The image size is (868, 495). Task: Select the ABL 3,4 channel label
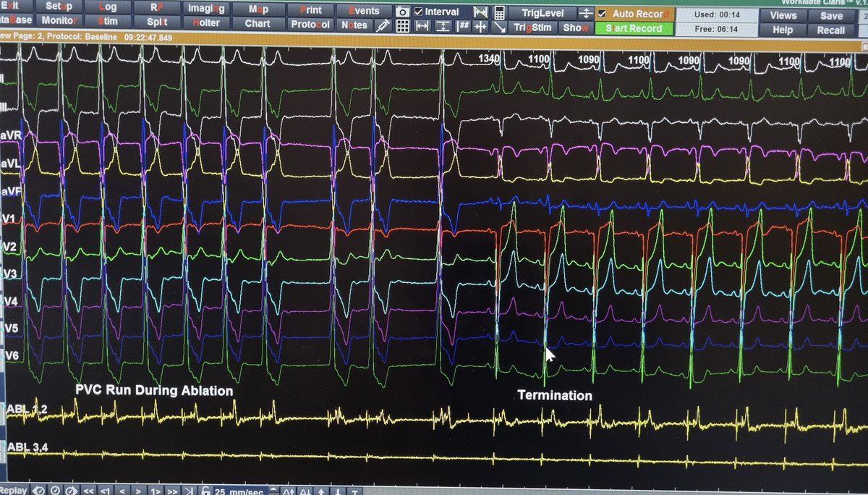[26, 448]
